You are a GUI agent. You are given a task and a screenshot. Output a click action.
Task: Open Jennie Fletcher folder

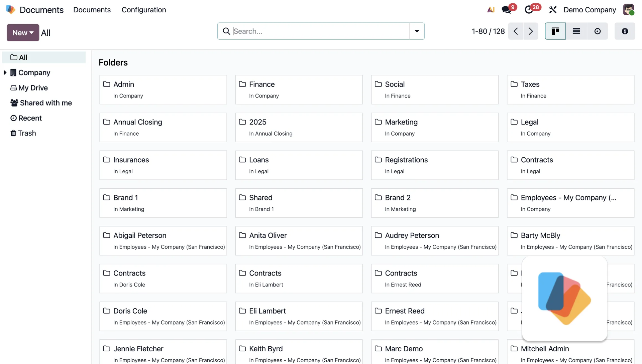coord(163,352)
